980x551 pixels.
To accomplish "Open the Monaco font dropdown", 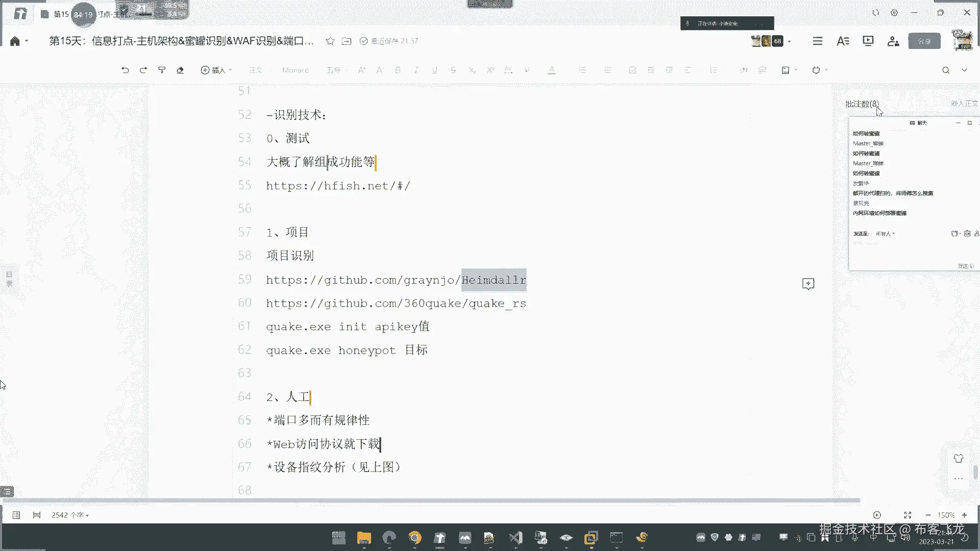I will click(x=296, y=70).
